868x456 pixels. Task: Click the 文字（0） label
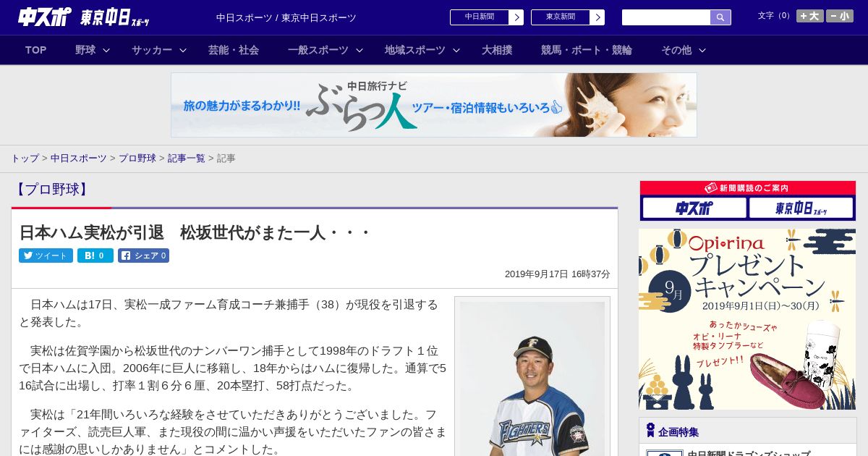coord(774,16)
